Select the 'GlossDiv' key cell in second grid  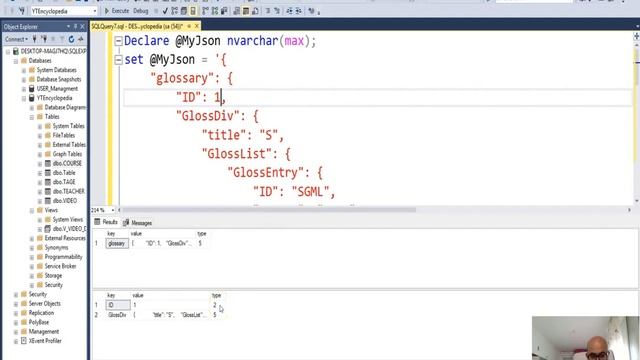[x=118, y=315]
